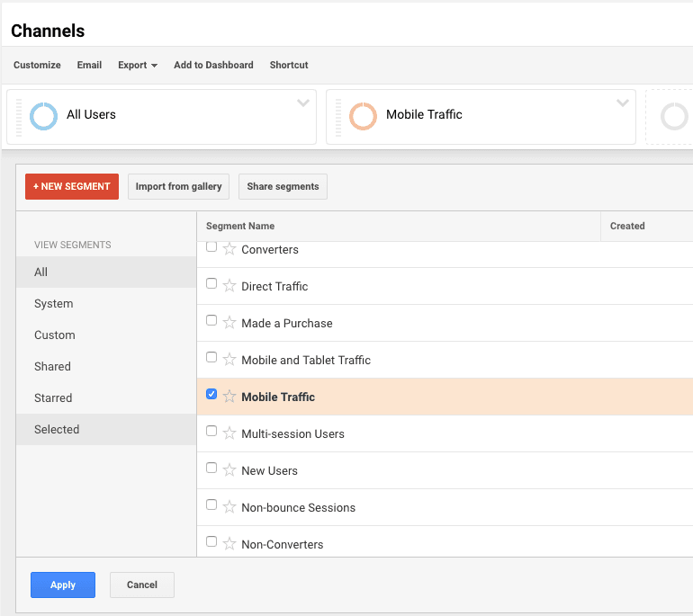The image size is (693, 616).
Task: Uncheck the Mobile Traffic checkbox
Action: click(211, 394)
